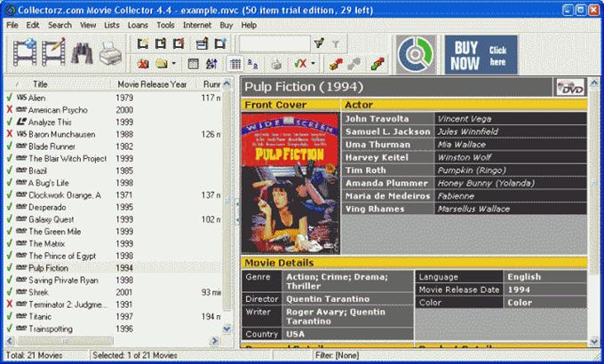604x364 pixels.
Task: Open the Loans menu
Action: (138, 25)
